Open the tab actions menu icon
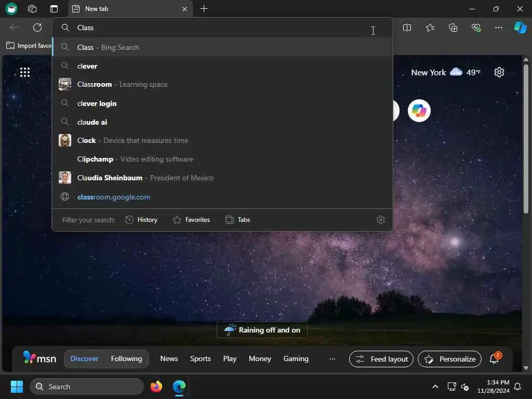Screen dimensions: 532x399 54,9
